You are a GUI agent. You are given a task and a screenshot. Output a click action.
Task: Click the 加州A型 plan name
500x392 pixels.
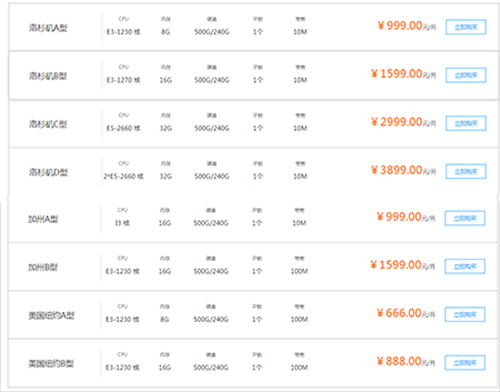[43, 219]
